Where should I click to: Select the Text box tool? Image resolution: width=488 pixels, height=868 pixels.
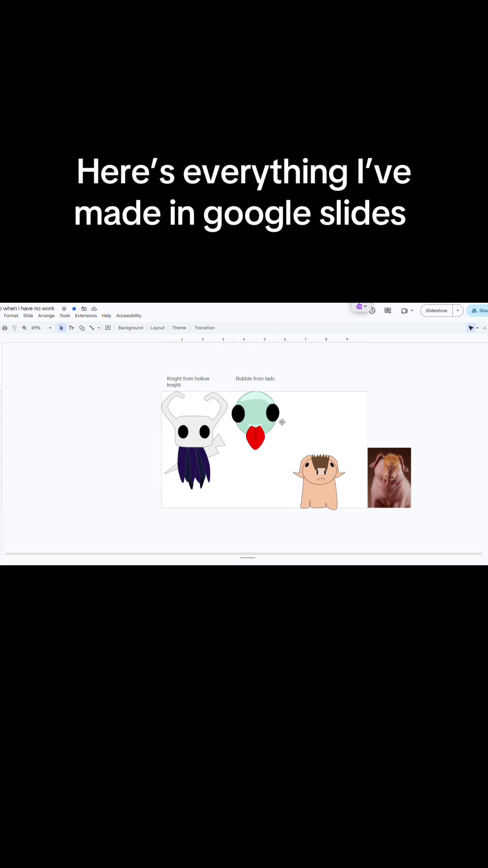pyautogui.click(x=71, y=328)
